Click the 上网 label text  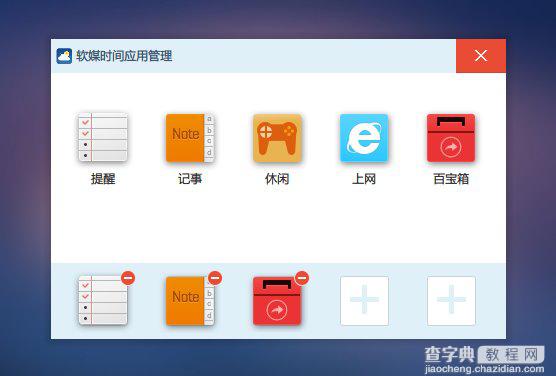[364, 179]
